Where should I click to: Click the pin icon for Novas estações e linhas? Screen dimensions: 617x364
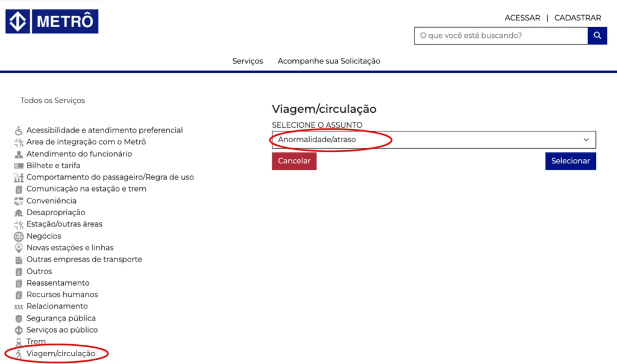coord(19,248)
